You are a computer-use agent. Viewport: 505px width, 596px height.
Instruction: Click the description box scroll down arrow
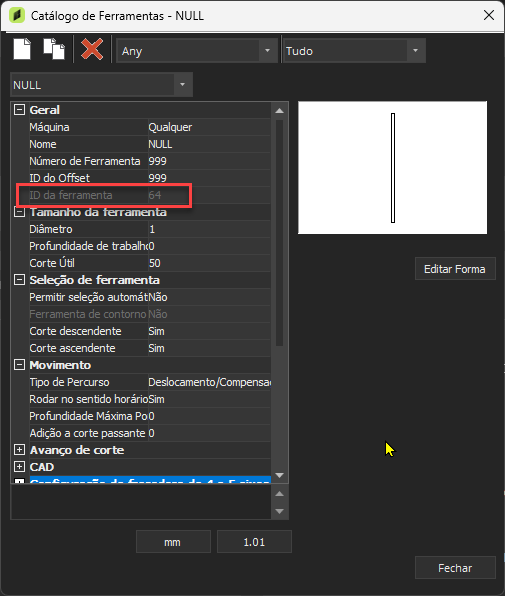point(280,511)
